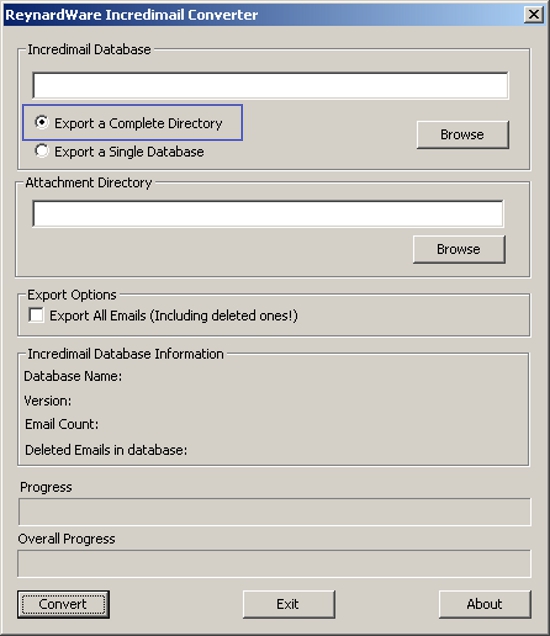Click the window title ReynardWare Incredimail Converter

coord(132,15)
